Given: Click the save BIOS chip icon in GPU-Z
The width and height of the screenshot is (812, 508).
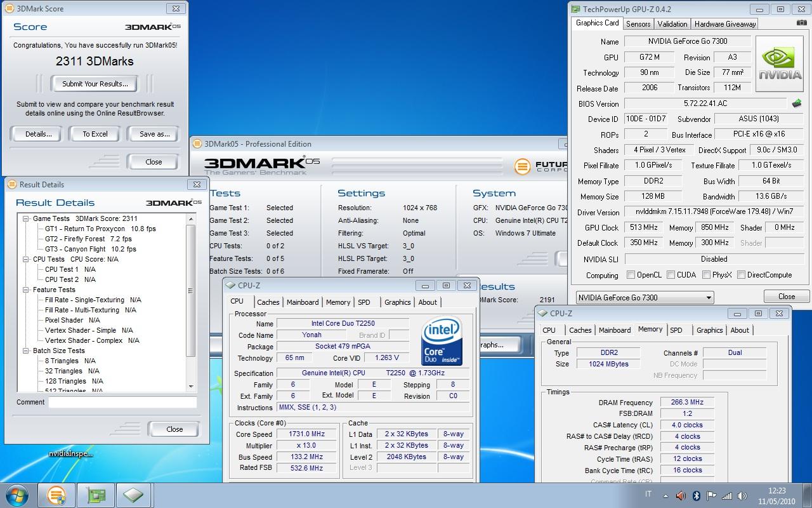Looking at the screenshot, I should (797, 103).
